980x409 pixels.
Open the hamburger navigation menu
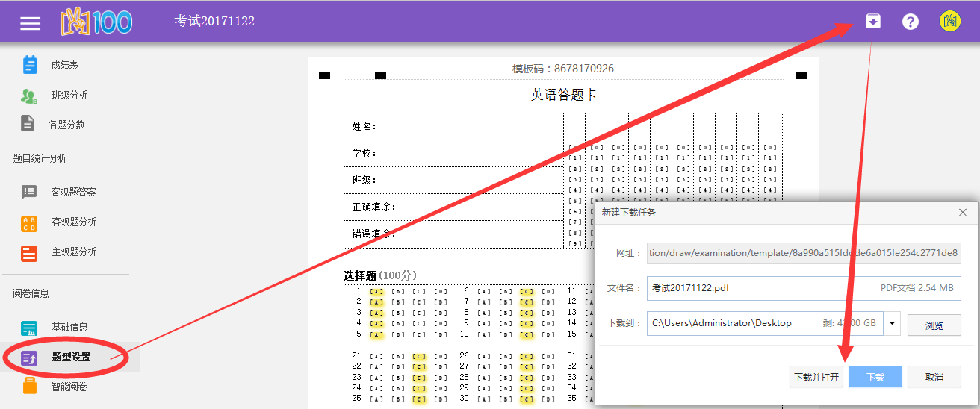pyautogui.click(x=30, y=22)
